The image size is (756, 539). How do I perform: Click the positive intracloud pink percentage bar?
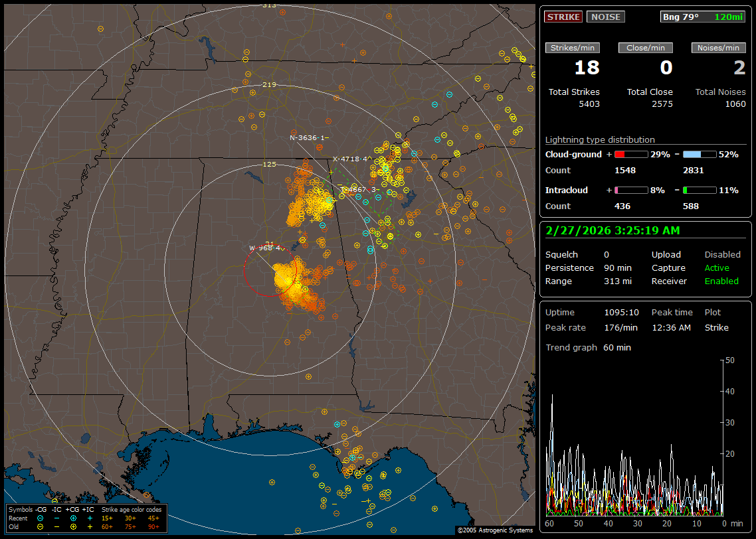(x=630, y=190)
